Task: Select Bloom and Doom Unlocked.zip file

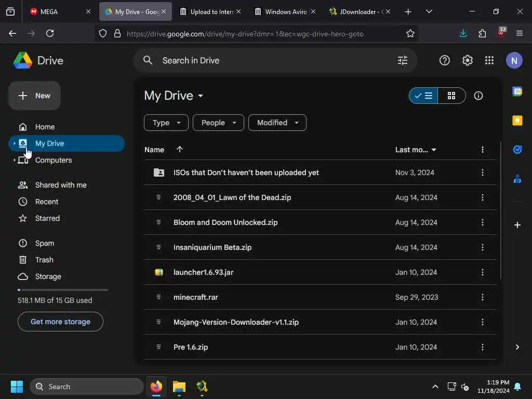Action: pyautogui.click(x=320, y=222)
